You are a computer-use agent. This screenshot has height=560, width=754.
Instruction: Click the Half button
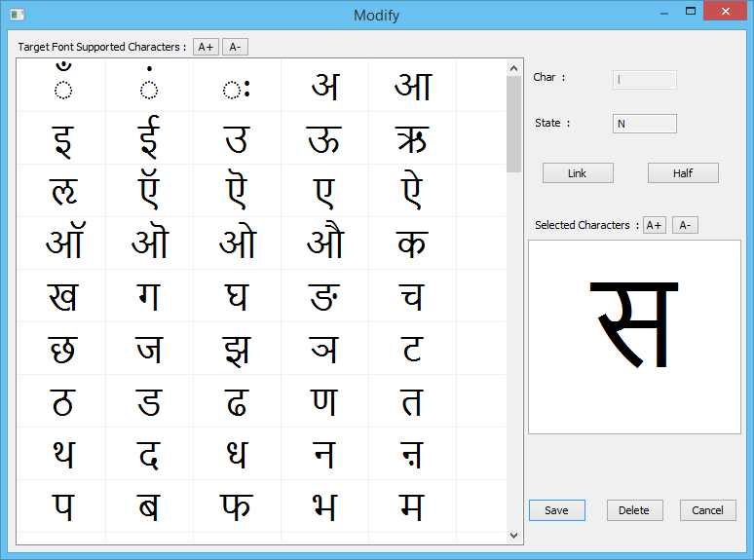(x=683, y=173)
